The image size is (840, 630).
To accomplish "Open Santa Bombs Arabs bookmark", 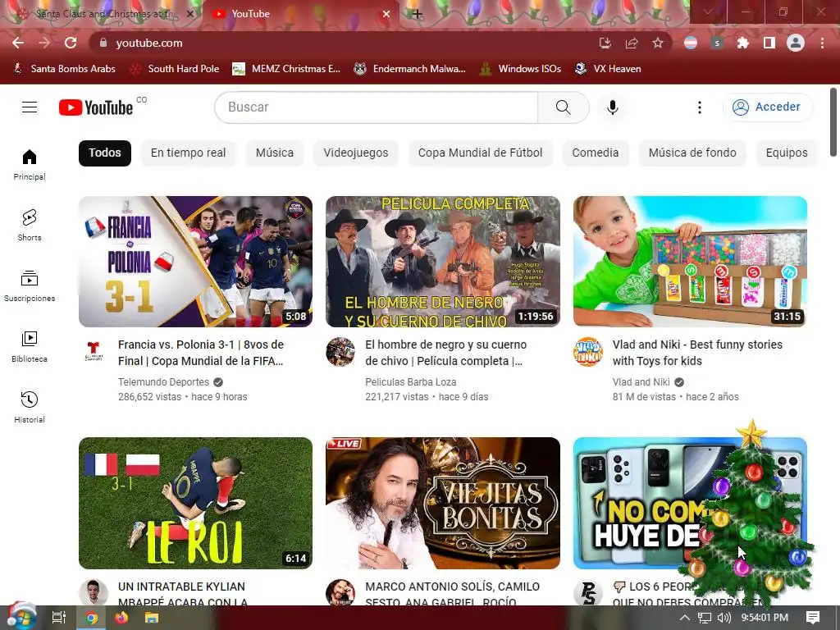I will pyautogui.click(x=64, y=69).
